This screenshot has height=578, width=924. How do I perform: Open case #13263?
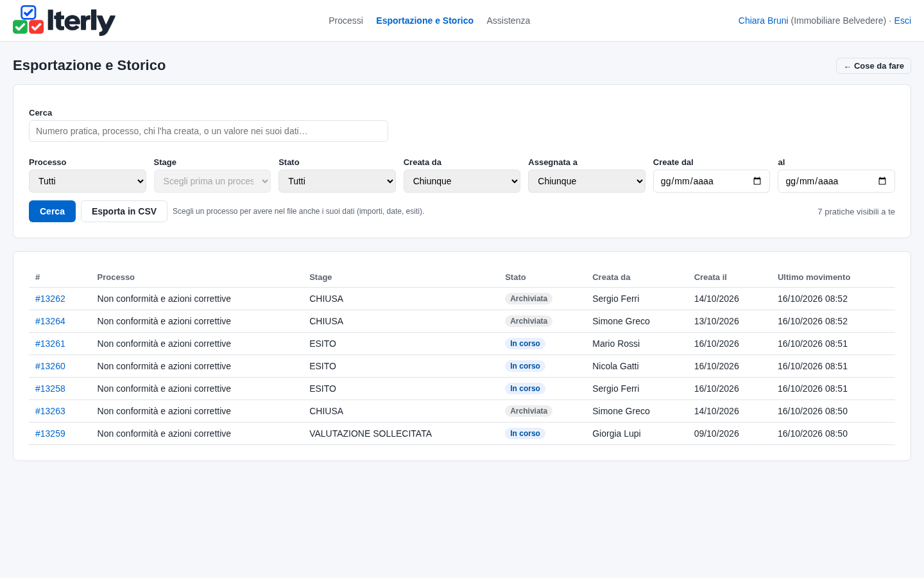[x=50, y=411]
